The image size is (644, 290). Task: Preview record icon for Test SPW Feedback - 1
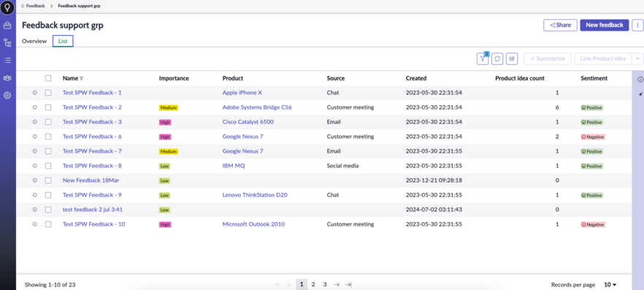(x=35, y=93)
